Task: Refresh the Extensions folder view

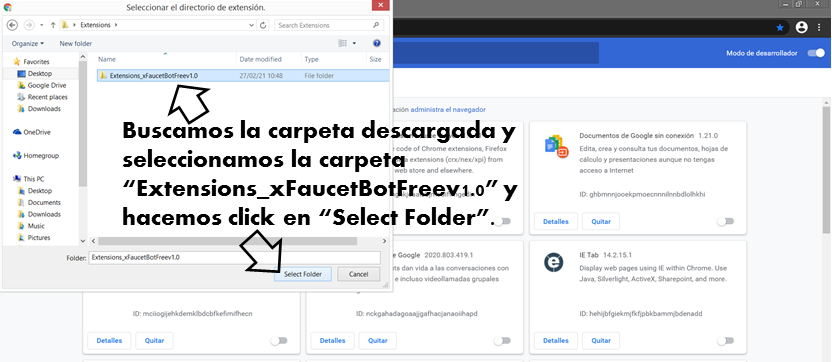Action: click(x=263, y=25)
